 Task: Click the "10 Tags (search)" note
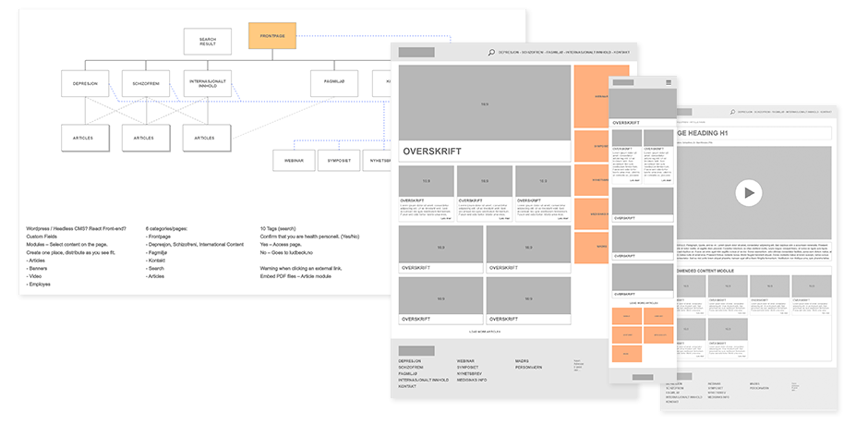[279, 229]
